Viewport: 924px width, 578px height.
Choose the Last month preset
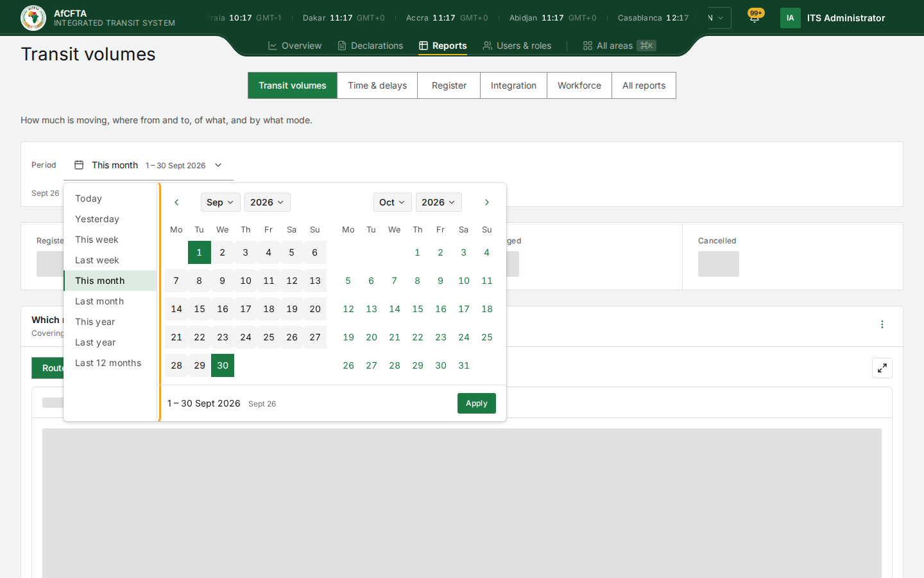(110, 301)
